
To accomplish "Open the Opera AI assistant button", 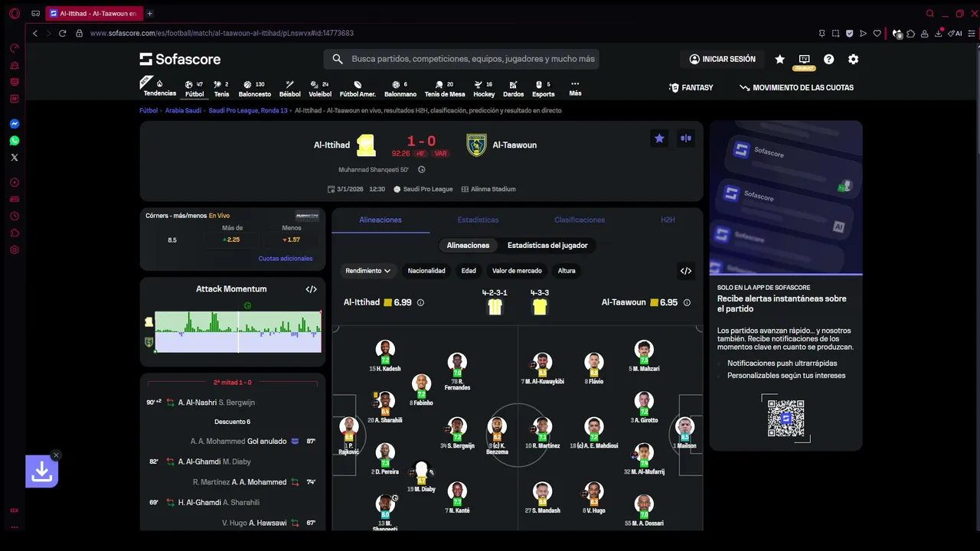I will click(x=955, y=33).
